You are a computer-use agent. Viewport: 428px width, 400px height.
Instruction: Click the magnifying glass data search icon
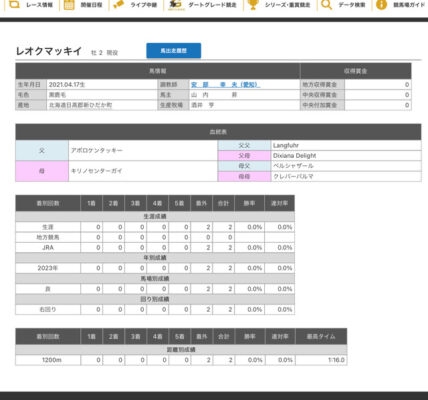[327, 5]
